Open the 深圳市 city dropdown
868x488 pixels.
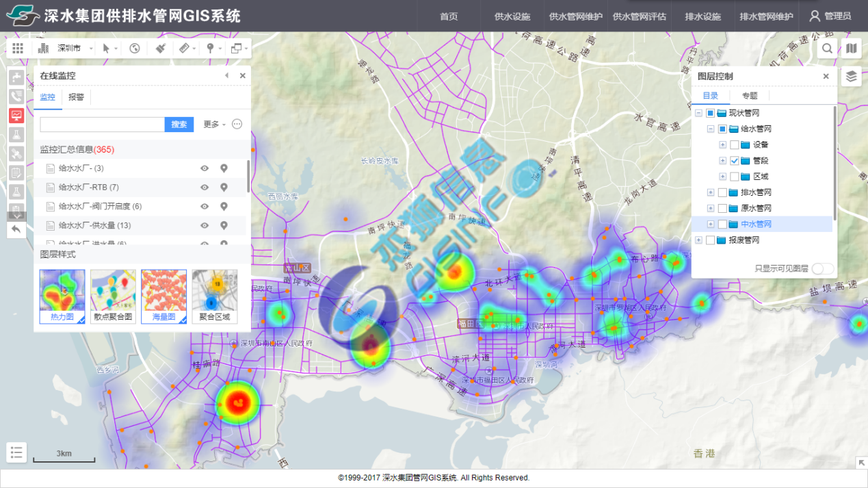coord(75,49)
